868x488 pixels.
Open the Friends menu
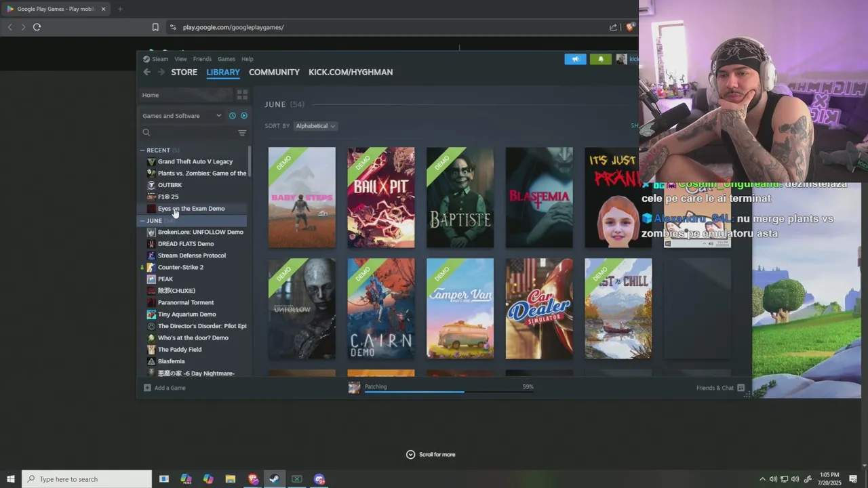(202, 59)
